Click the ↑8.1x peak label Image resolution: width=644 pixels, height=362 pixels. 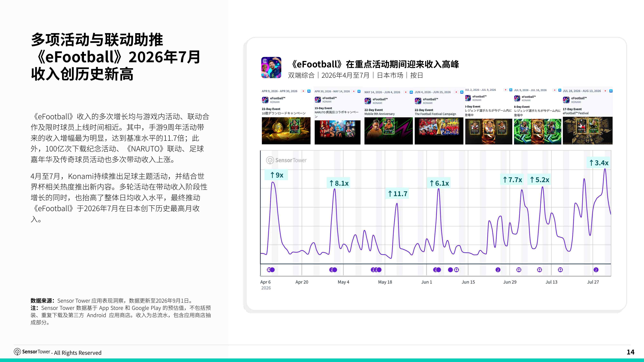(x=338, y=183)
